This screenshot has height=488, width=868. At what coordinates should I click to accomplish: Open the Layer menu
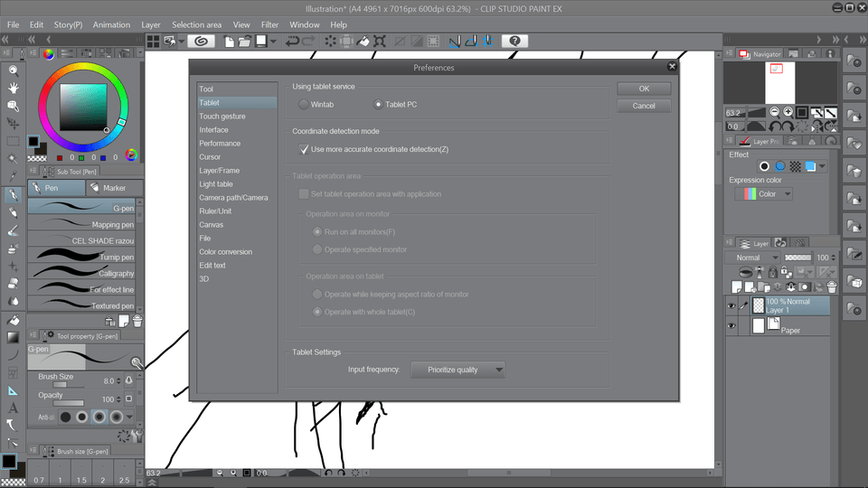tap(151, 25)
